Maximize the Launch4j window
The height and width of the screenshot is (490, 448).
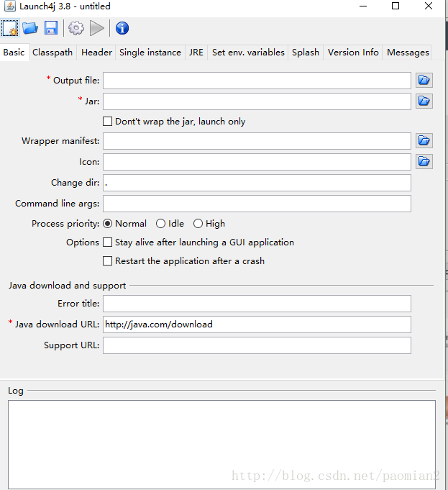(396, 6)
